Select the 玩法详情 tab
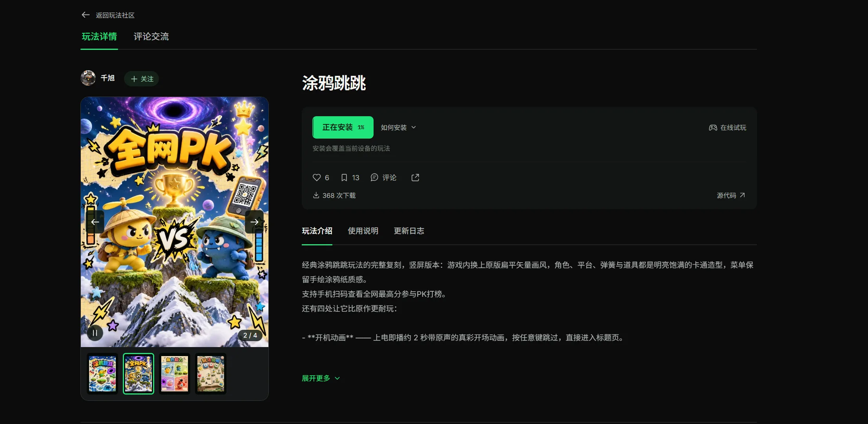This screenshot has height=424, width=868. [x=99, y=37]
